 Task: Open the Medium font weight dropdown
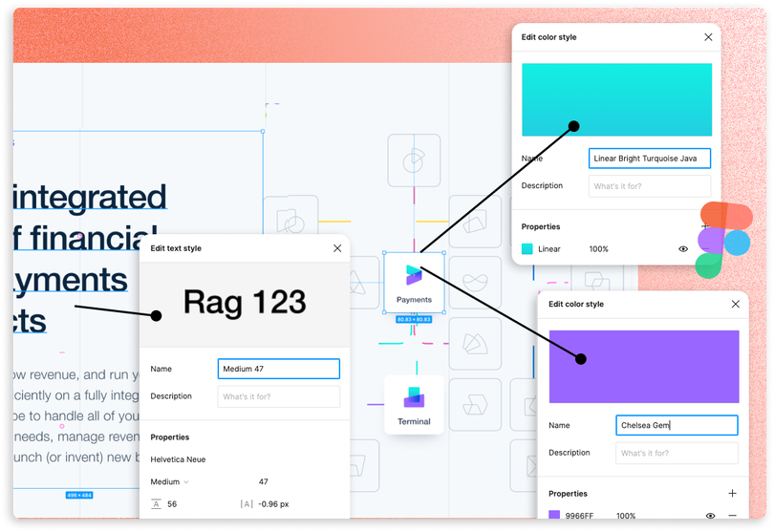point(169,481)
